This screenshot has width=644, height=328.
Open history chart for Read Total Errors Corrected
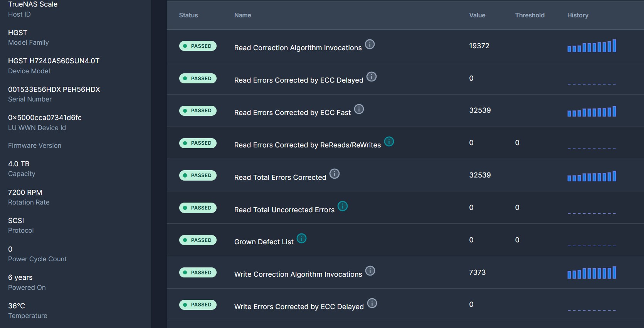click(592, 176)
